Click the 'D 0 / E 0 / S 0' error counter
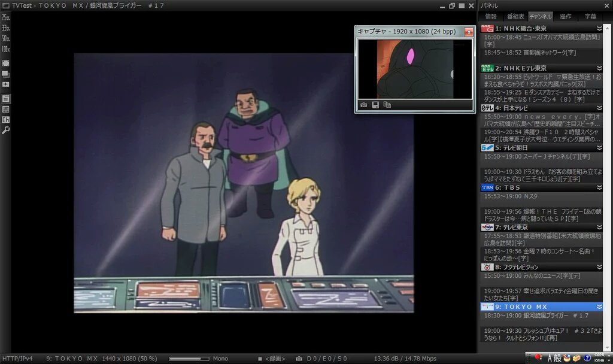Image resolution: width=613 pixels, height=364 pixels. pyautogui.click(x=326, y=359)
